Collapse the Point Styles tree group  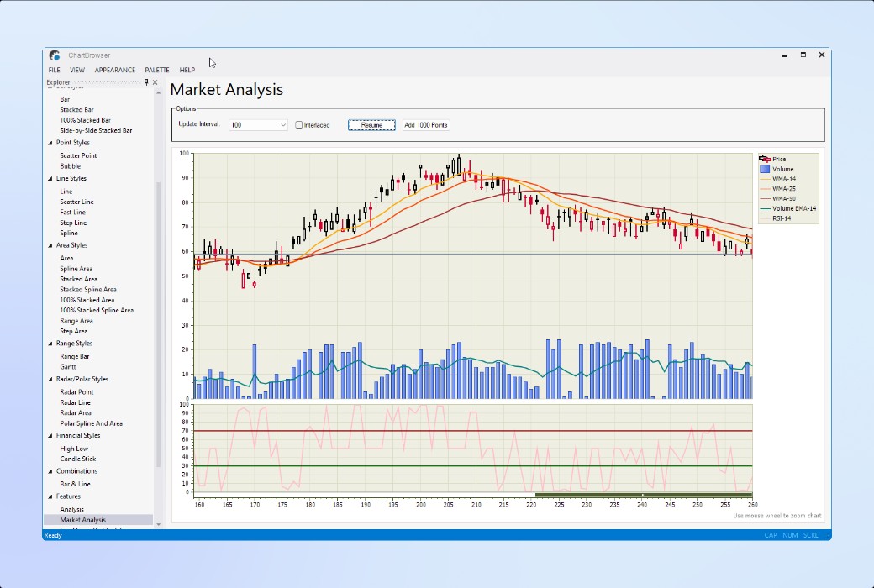pos(50,143)
